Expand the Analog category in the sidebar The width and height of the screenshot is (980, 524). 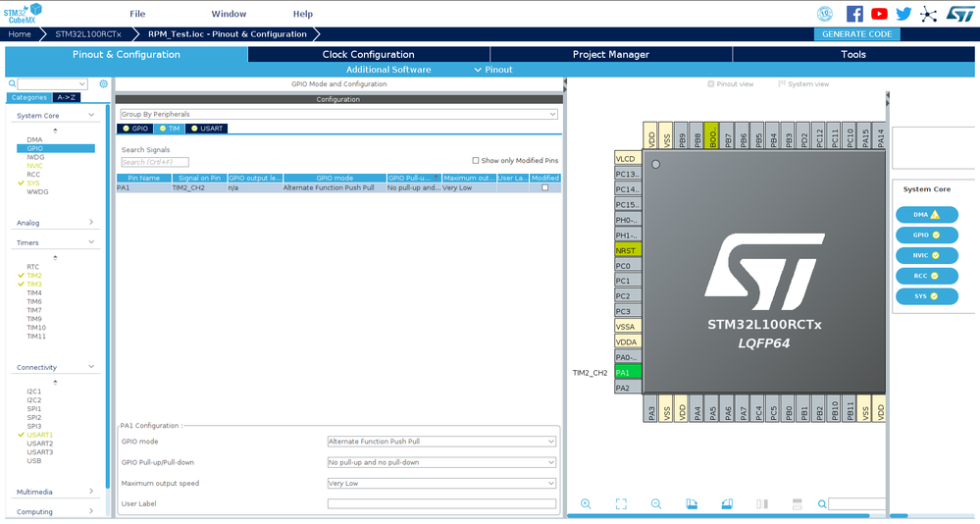[x=55, y=223]
